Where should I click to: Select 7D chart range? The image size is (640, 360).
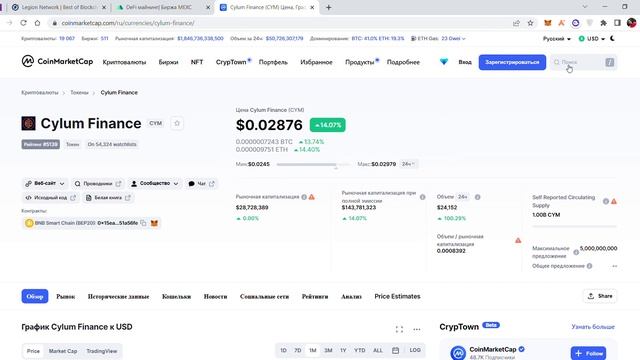point(298,350)
